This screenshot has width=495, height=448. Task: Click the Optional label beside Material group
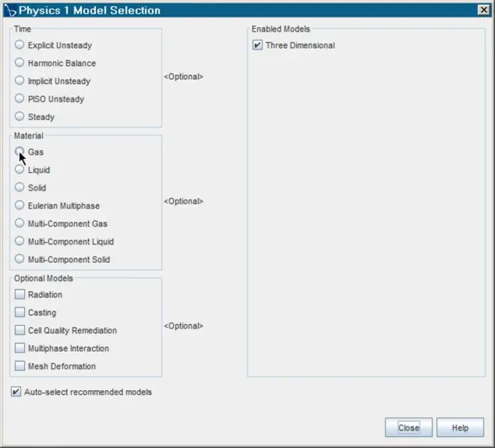click(184, 201)
